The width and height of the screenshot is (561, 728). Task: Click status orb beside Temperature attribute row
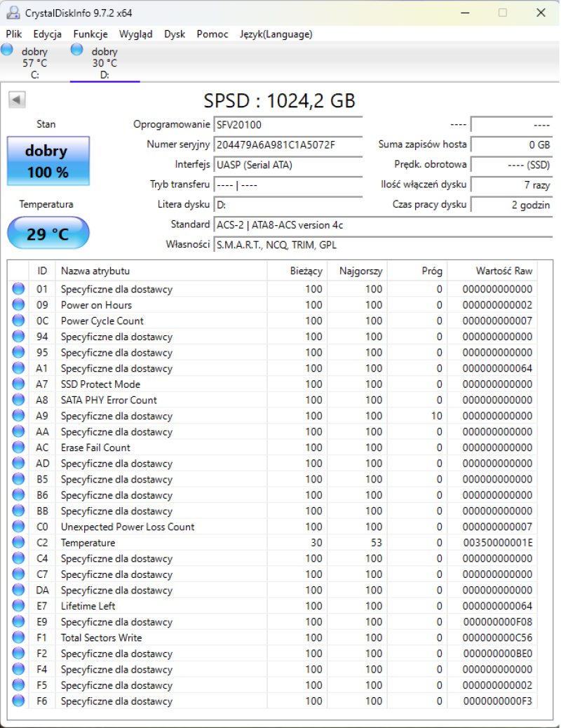pos(18,543)
